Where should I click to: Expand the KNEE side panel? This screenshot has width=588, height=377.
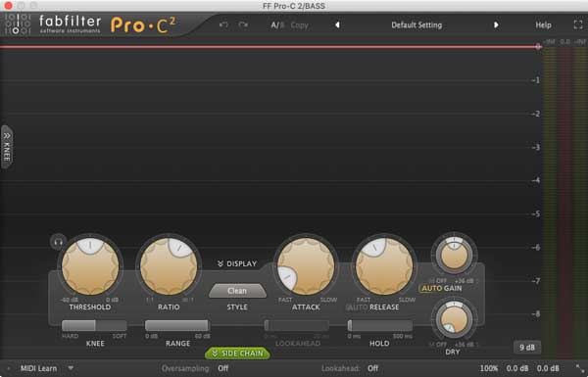coord(7,147)
